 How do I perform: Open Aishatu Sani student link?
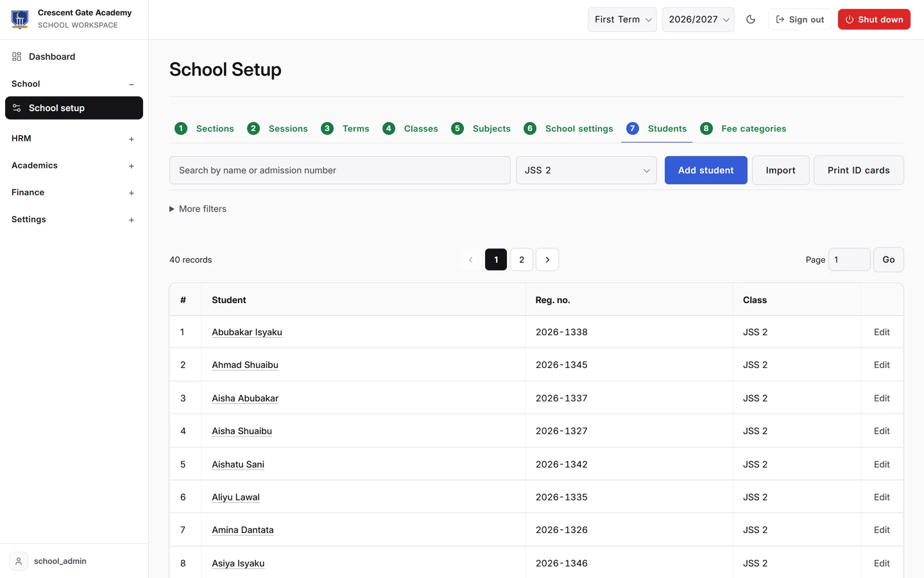pos(238,464)
